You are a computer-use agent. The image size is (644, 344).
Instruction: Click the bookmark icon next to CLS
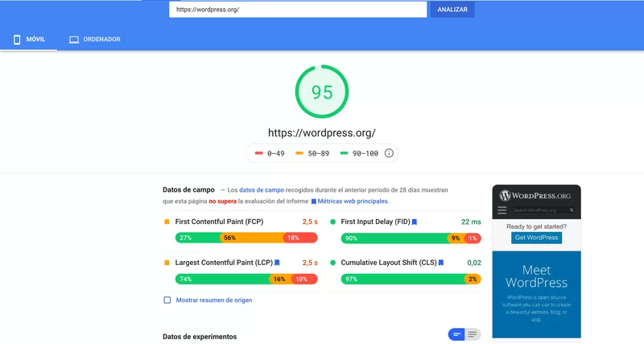click(x=441, y=263)
